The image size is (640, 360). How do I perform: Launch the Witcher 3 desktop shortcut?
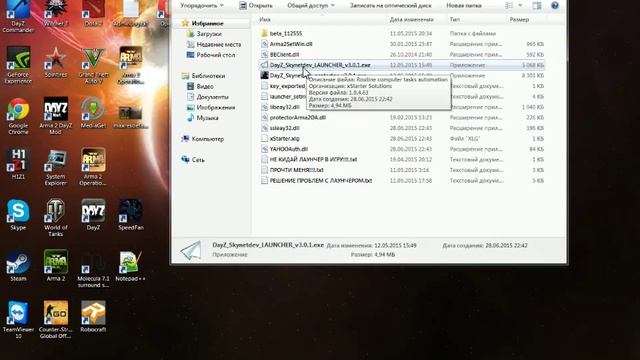tap(56, 13)
